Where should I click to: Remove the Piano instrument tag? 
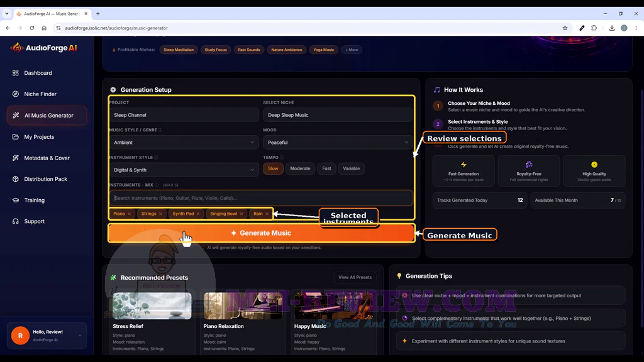click(130, 214)
